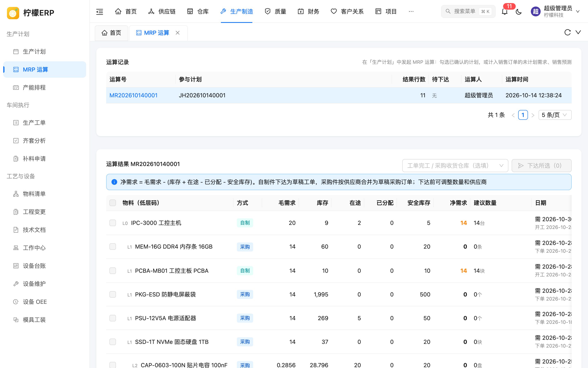This screenshot has width=588, height=368.
Task: Check the PSU-12V5A 电源适配器 row
Action: 113,318
